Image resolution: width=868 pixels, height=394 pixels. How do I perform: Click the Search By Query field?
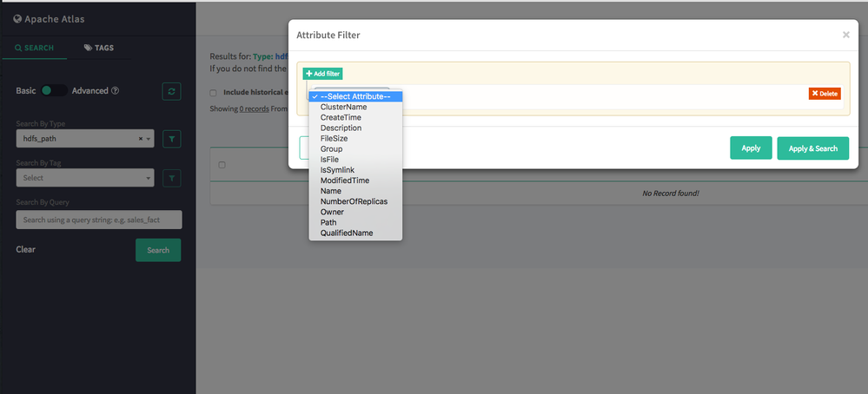coord(98,220)
